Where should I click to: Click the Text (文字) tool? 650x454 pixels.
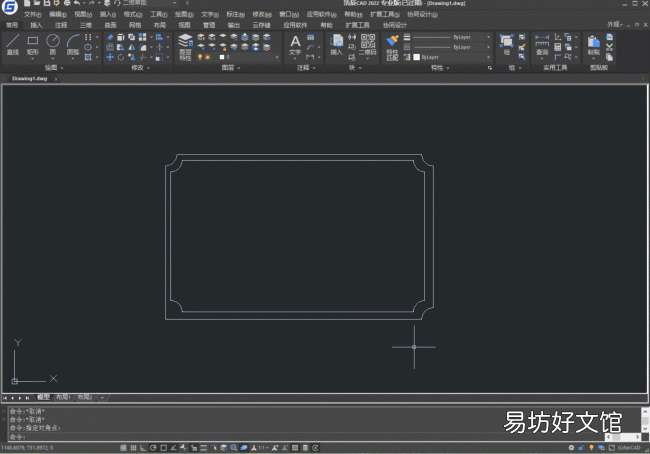pos(295,45)
